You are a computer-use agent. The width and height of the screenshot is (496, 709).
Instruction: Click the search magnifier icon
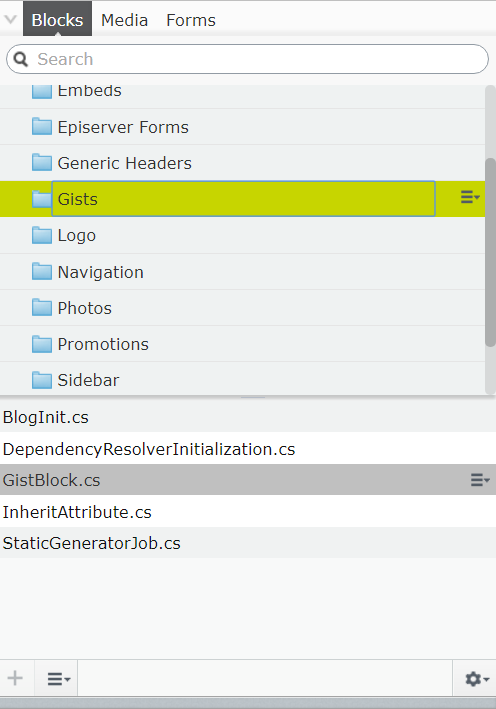click(21, 59)
